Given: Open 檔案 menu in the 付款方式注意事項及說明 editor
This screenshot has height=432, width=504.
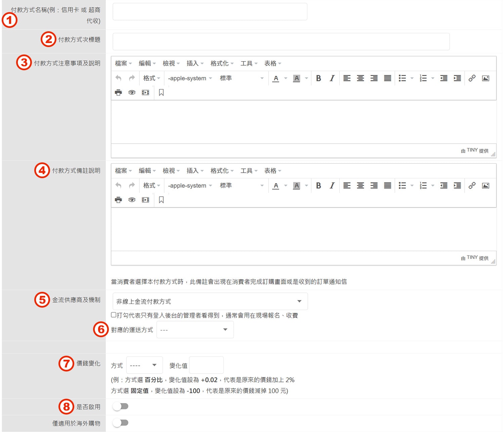Looking at the screenshot, I should pos(123,63).
